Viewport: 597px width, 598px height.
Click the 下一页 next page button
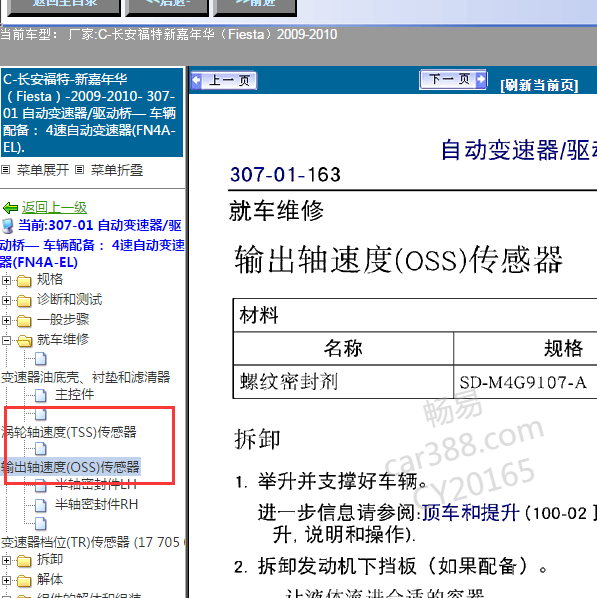point(453,79)
